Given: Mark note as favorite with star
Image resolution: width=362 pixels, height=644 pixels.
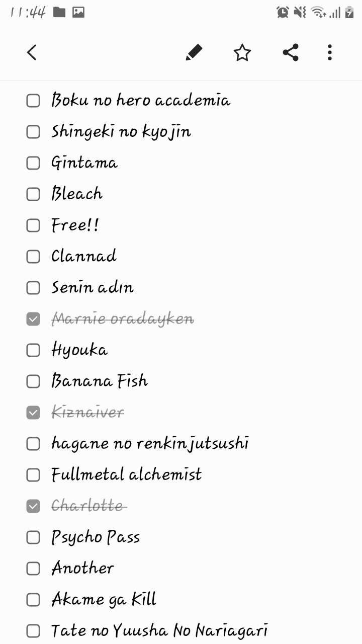Looking at the screenshot, I should [242, 52].
